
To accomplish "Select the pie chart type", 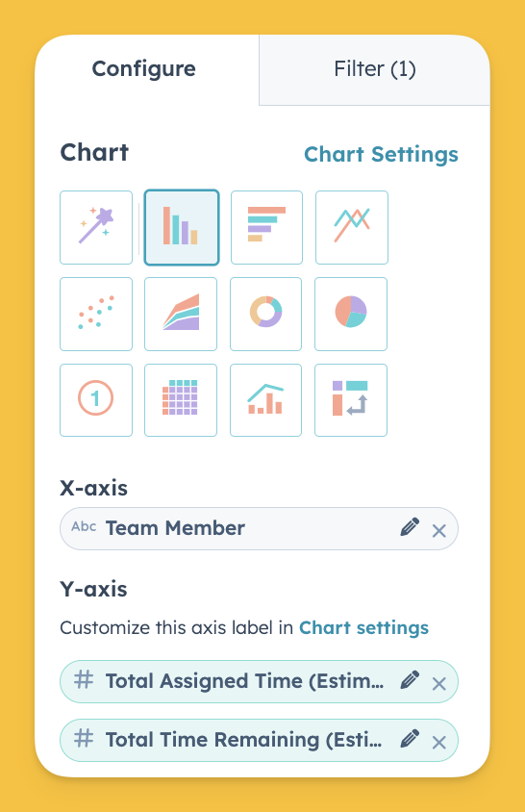I will coord(351,314).
